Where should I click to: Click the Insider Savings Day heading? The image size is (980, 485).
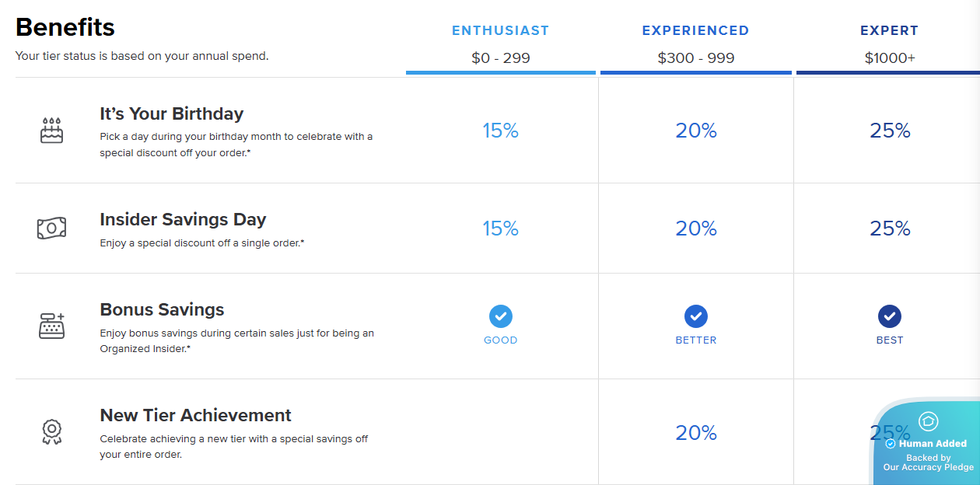pyautogui.click(x=183, y=219)
